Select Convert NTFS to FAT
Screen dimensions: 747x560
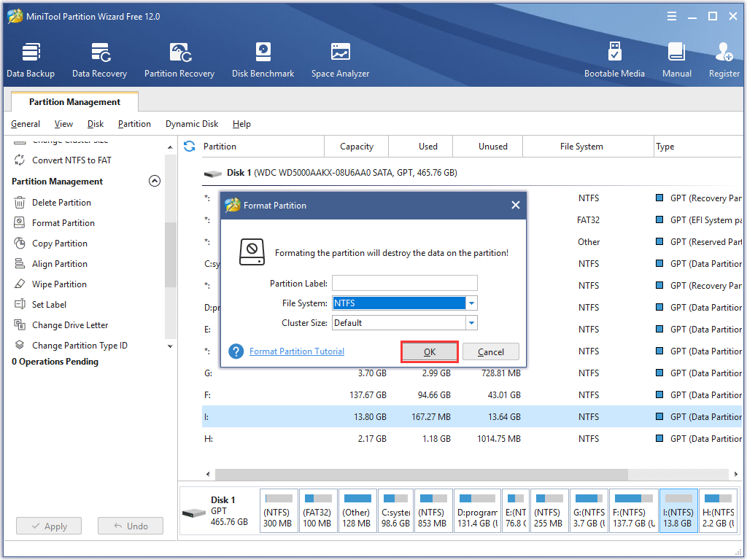point(71,160)
